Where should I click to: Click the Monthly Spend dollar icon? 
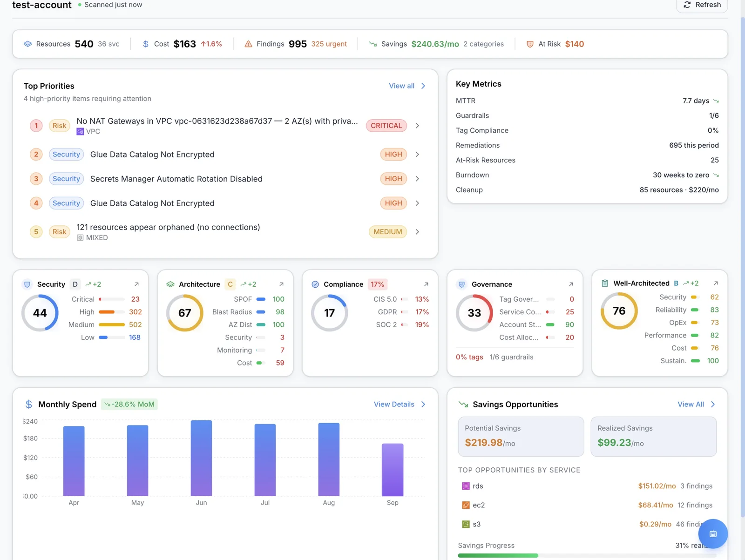[29, 405]
